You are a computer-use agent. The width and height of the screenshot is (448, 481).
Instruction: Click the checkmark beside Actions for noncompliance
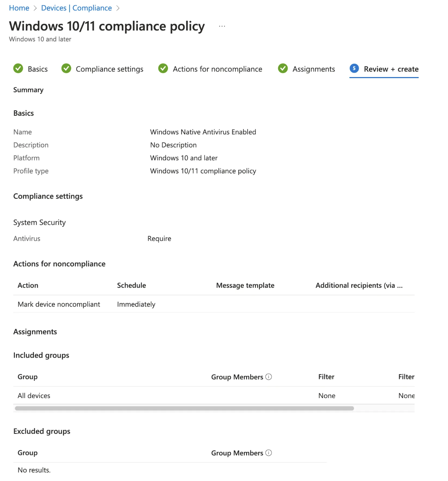tap(163, 68)
